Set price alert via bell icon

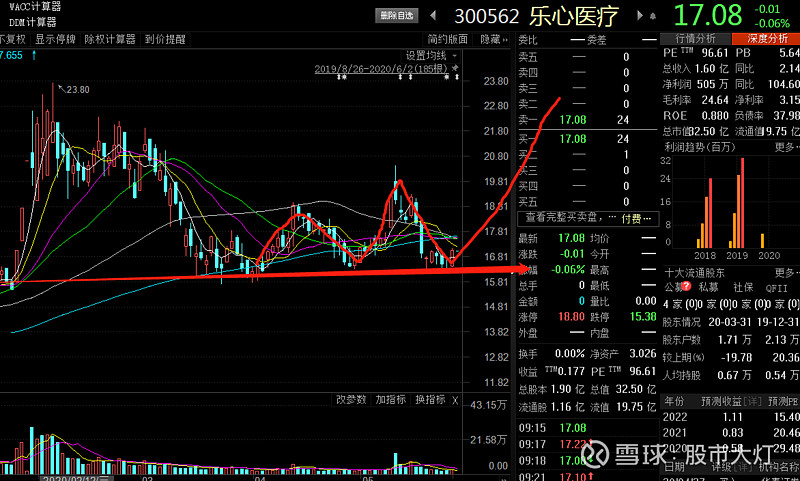pyautogui.click(x=653, y=16)
